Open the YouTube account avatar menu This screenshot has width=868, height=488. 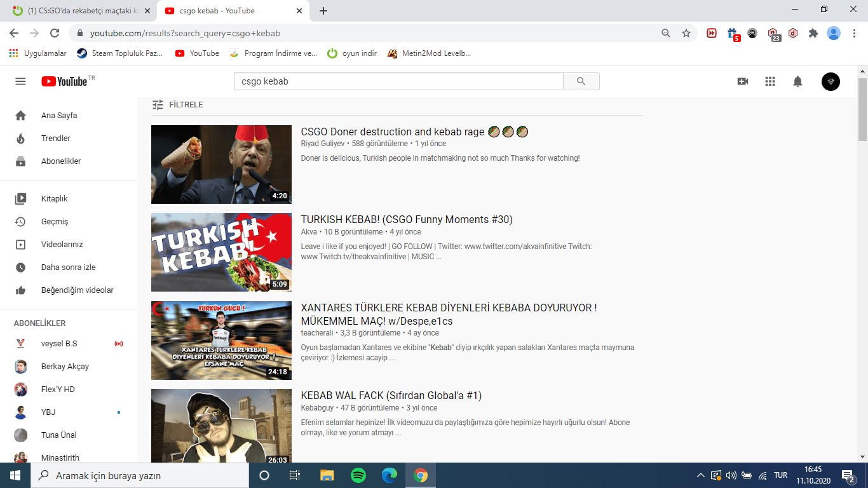click(831, 81)
